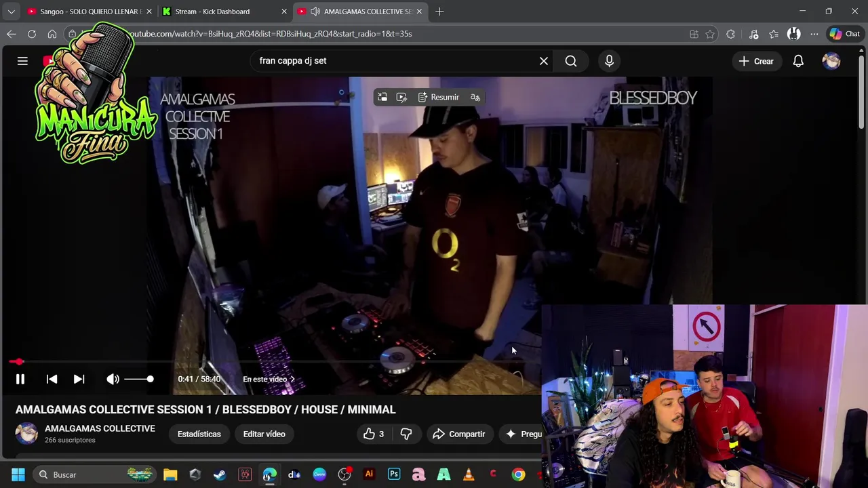Skip to next video in playlist
Image resolution: width=868 pixels, height=488 pixels.
click(79, 380)
